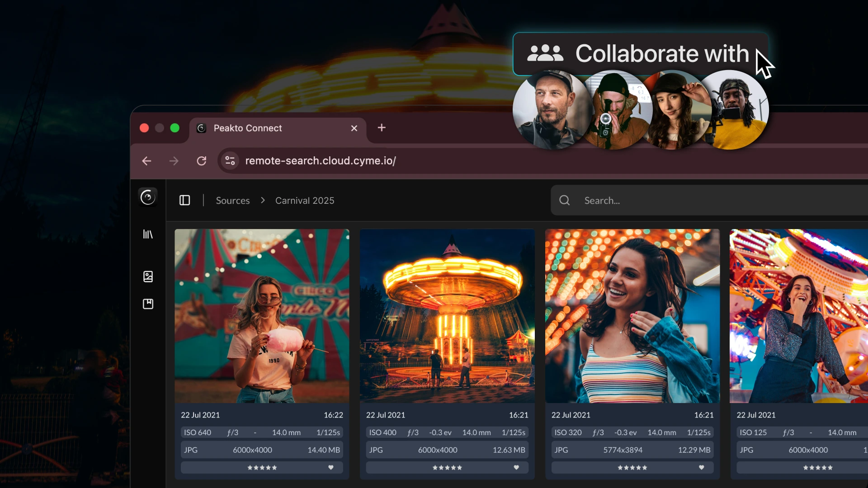The width and height of the screenshot is (868, 488).
Task: Go back with the browser back arrow
Action: [146, 161]
